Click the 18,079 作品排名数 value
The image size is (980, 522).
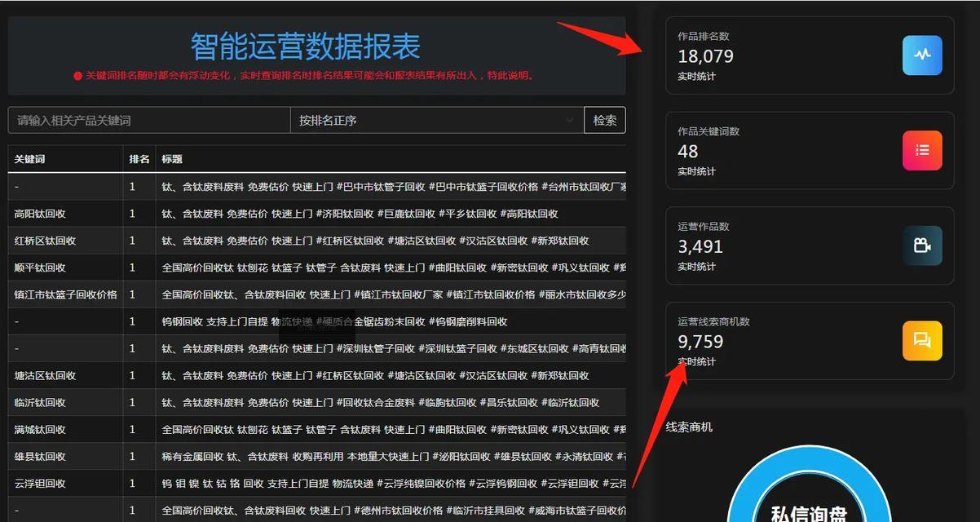(705, 56)
